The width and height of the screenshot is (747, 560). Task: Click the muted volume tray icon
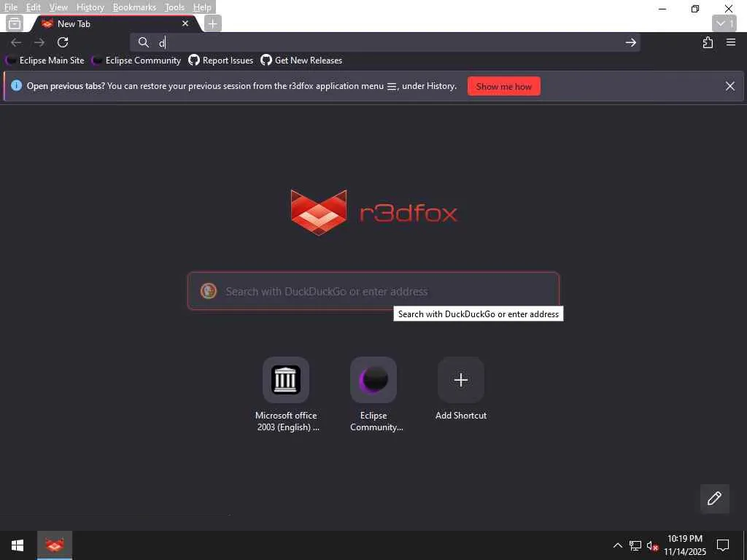653,545
